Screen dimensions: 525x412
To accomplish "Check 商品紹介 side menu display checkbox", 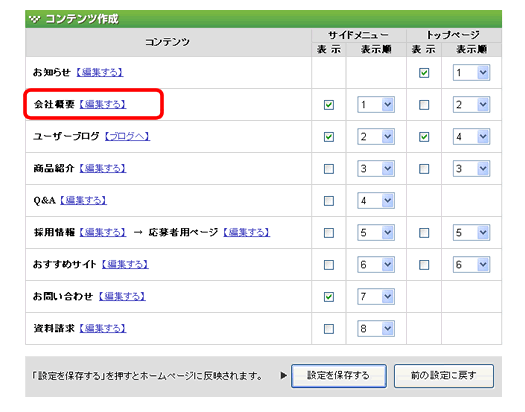I will [329, 169].
